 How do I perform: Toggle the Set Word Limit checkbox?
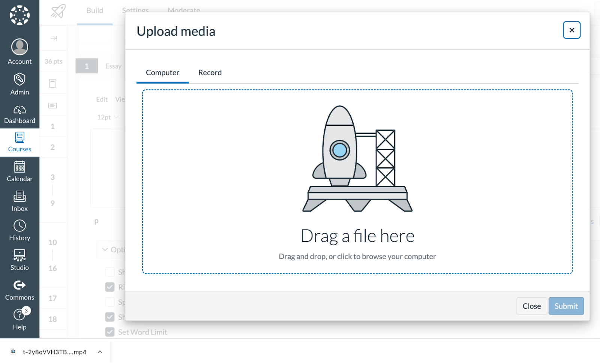click(x=110, y=332)
